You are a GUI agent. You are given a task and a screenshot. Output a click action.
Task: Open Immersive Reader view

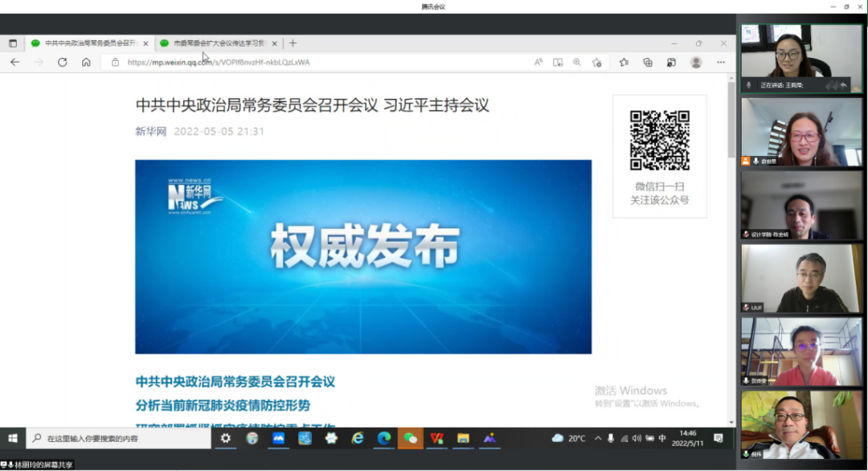(558, 63)
